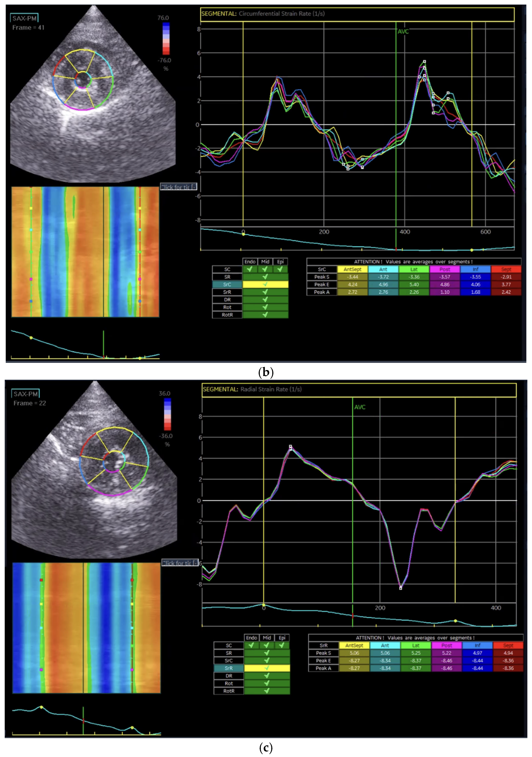The height and width of the screenshot is (757, 532).
Task: Select the SrR row label in circumferential panel
Action: tap(227, 292)
